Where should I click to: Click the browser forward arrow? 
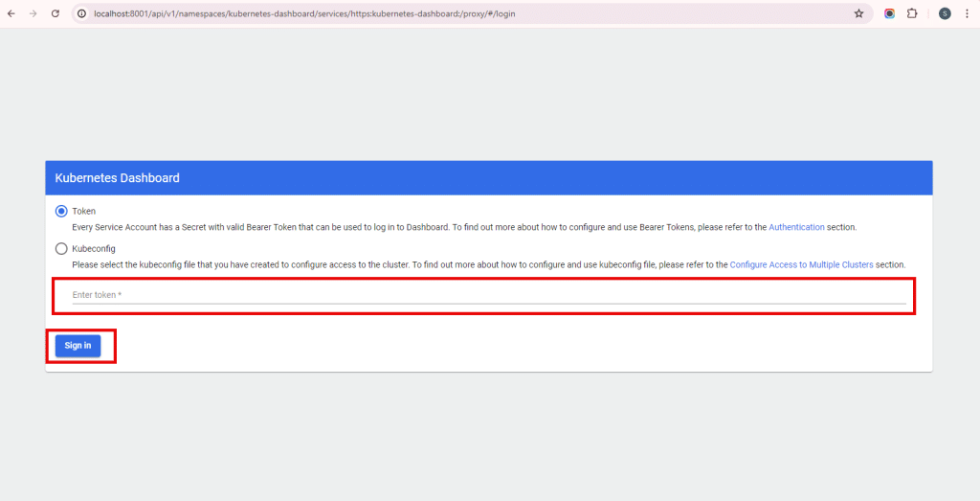pos(33,13)
